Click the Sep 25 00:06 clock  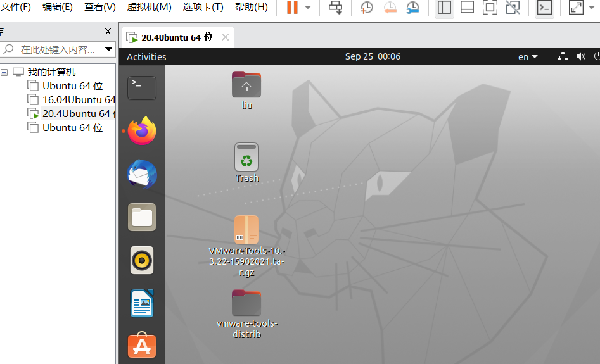[373, 56]
